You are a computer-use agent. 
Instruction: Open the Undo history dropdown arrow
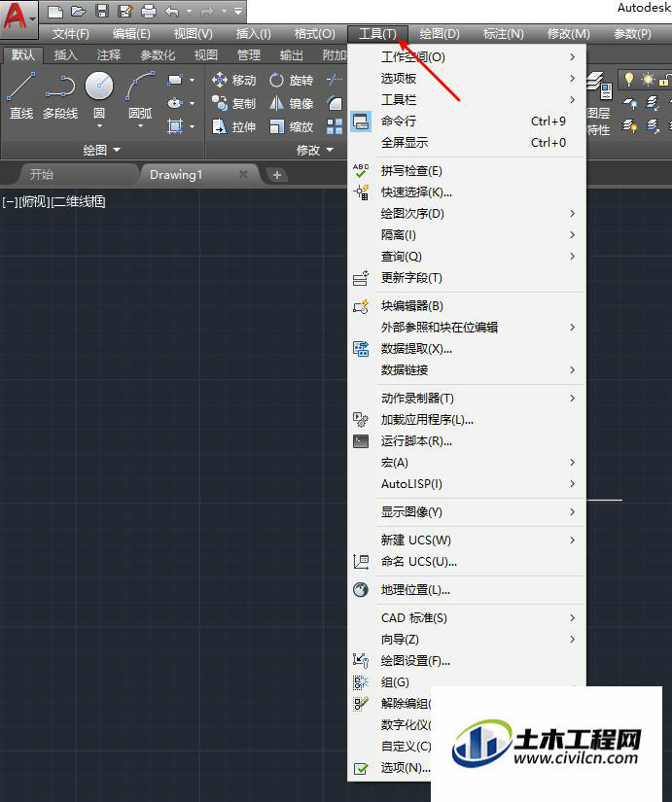189,11
